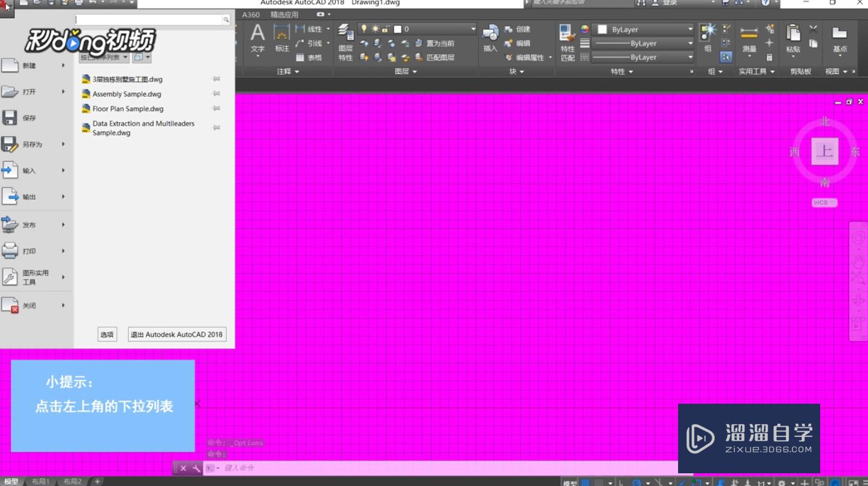Open the ByLayer linetype dropdown (bottom)

coord(644,57)
